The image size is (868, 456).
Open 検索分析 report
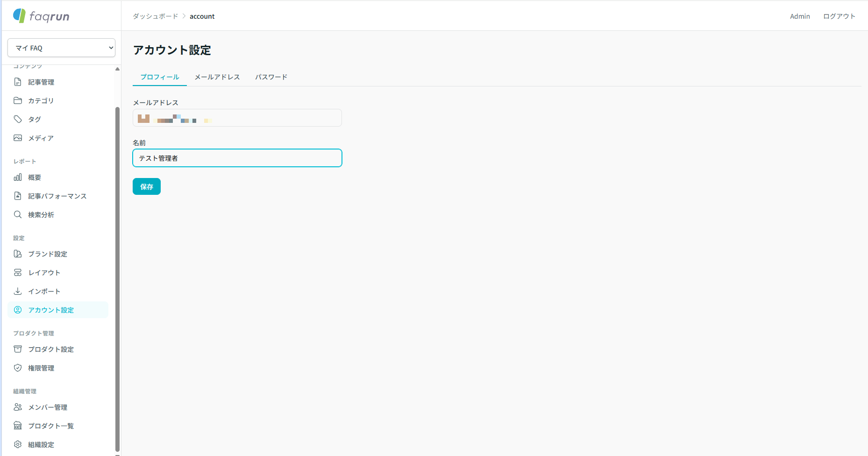point(58,214)
